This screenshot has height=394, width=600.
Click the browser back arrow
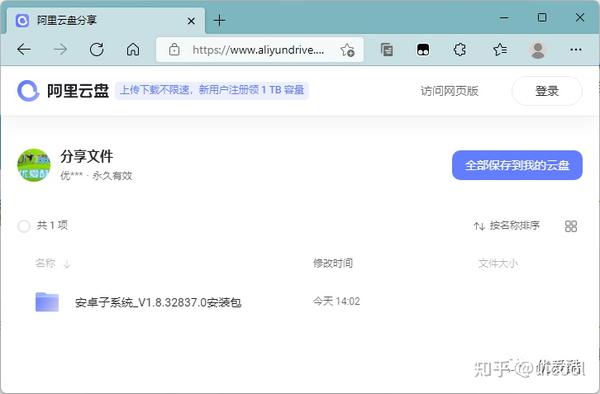tap(24, 49)
